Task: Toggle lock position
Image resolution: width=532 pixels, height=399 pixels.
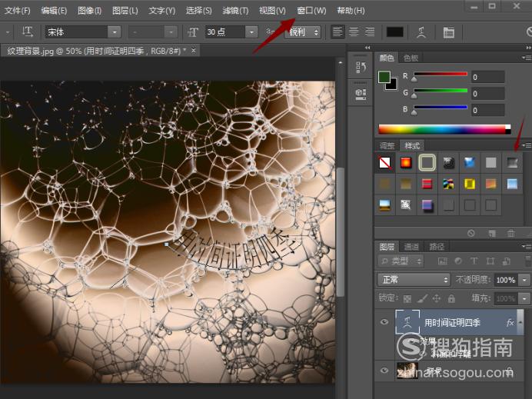Action: coord(437,298)
